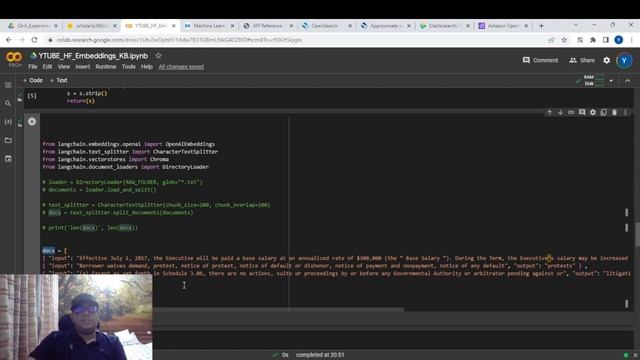Image resolution: width=640 pixels, height=360 pixels.
Task: Click the notebook vertical scrollbar
Action: [637, 235]
